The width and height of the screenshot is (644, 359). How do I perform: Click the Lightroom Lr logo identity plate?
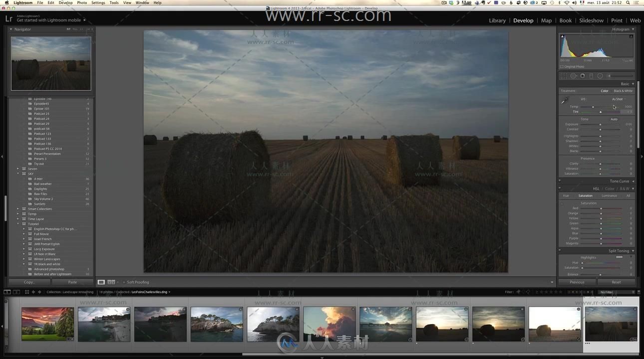(x=8, y=18)
